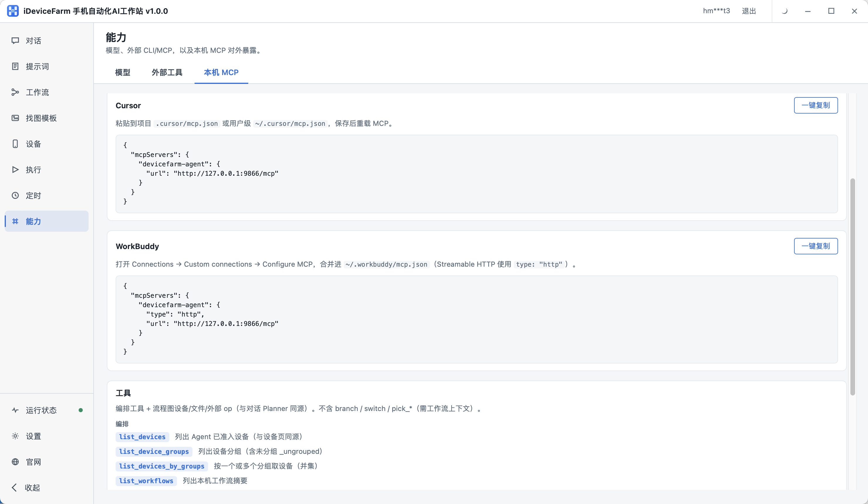Click the list_devices tool tag
868x504 pixels.
point(142,437)
